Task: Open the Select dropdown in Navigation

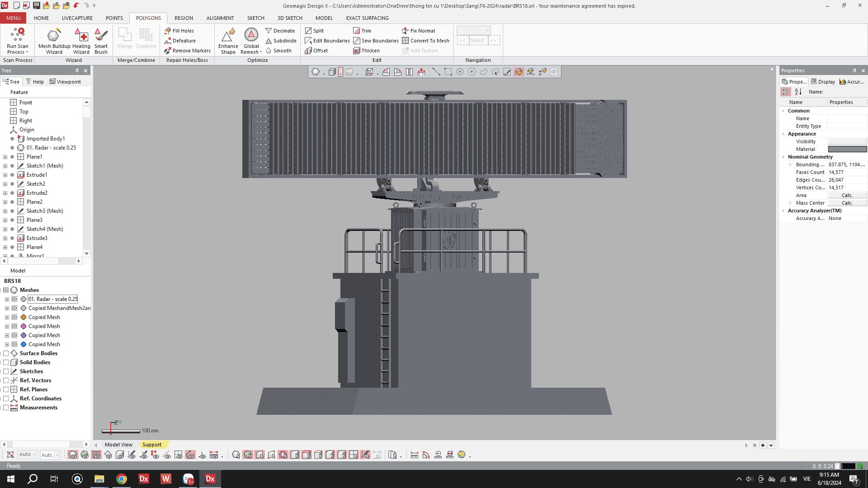Action: coord(477,40)
